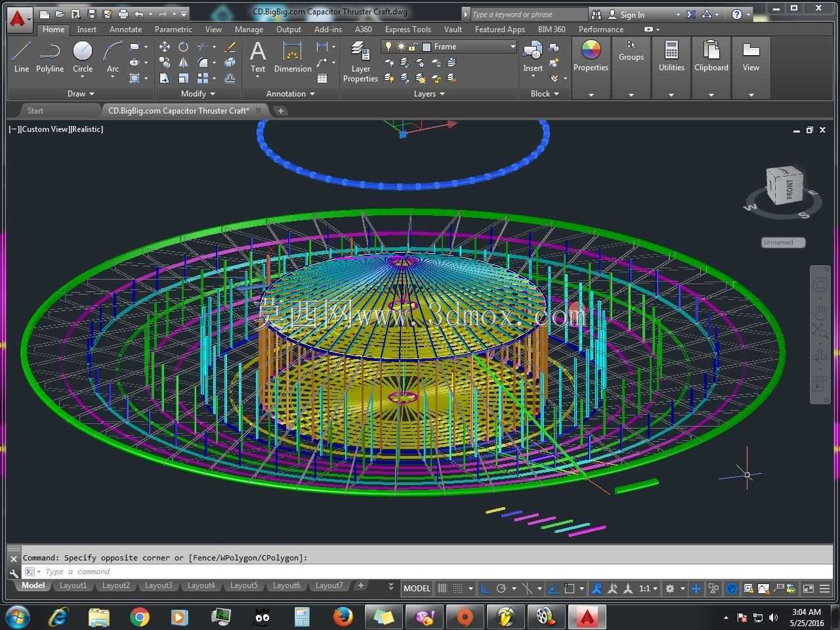840x630 pixels.
Task: Expand the Draw panel
Action: point(81,94)
